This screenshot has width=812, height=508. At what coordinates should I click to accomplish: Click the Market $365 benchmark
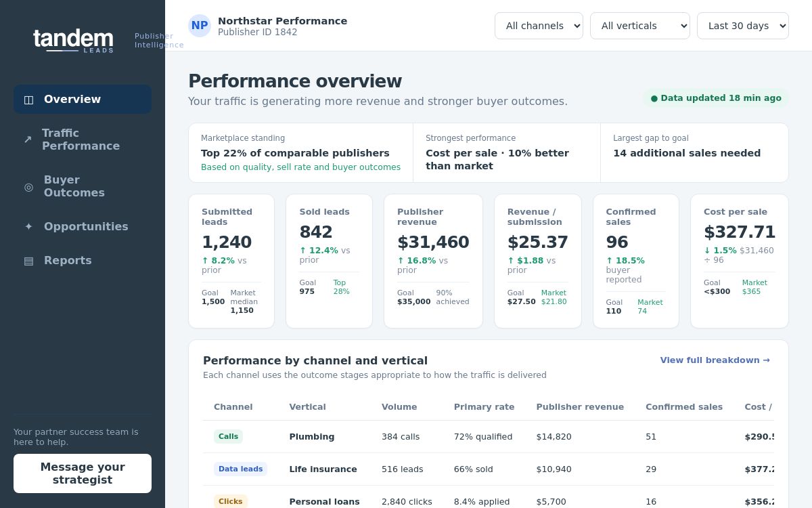pos(754,287)
